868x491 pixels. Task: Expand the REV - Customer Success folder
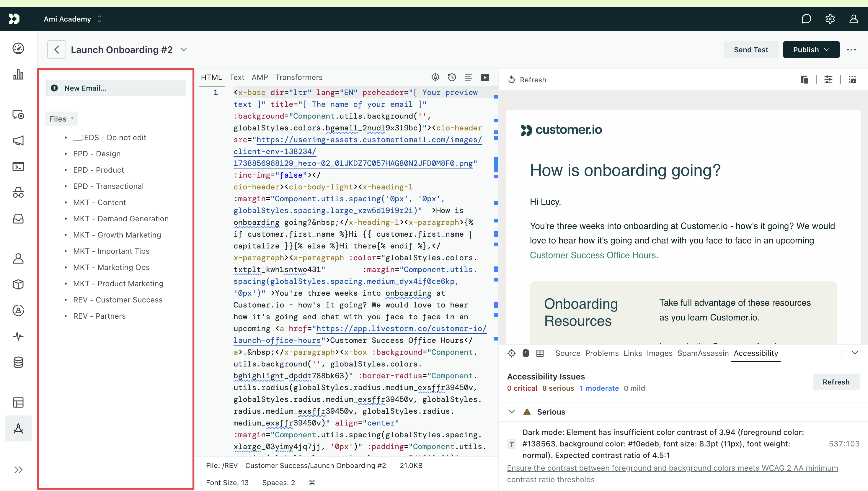click(x=118, y=300)
